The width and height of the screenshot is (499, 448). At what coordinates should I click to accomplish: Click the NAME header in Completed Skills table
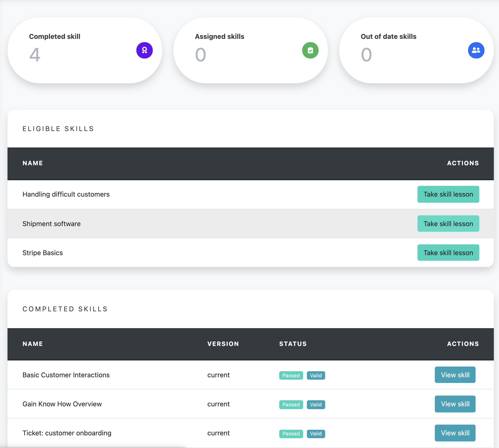33,344
